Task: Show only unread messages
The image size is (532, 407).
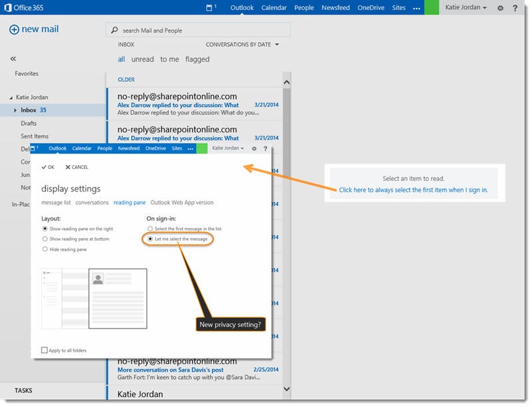Action: click(142, 59)
